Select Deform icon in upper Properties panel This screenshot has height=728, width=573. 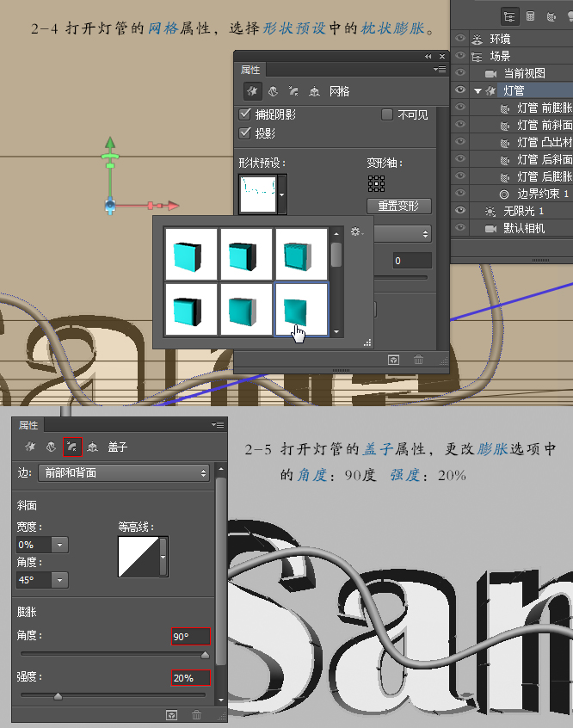(x=273, y=91)
